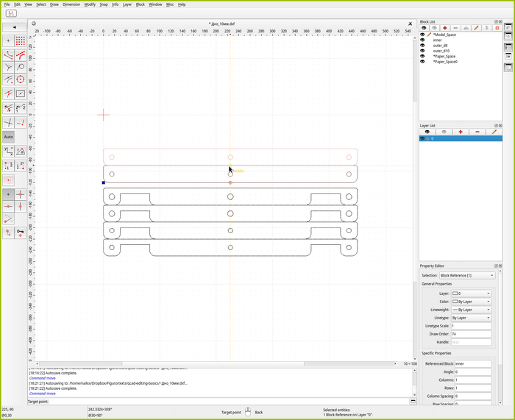Open the Modify menu
This screenshot has height=420, width=515.
90,4
